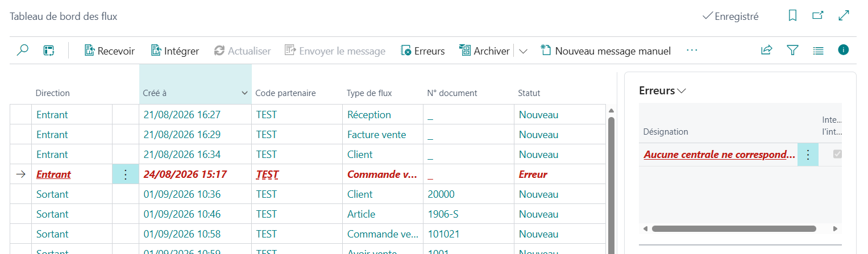
Task: Click Envoyer le message action
Action: (335, 51)
